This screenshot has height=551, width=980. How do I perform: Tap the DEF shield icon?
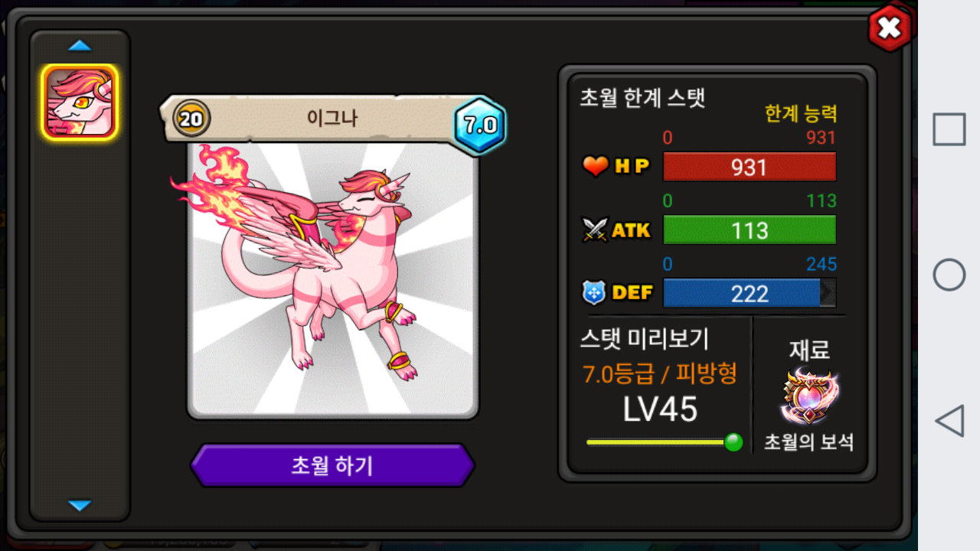click(595, 292)
